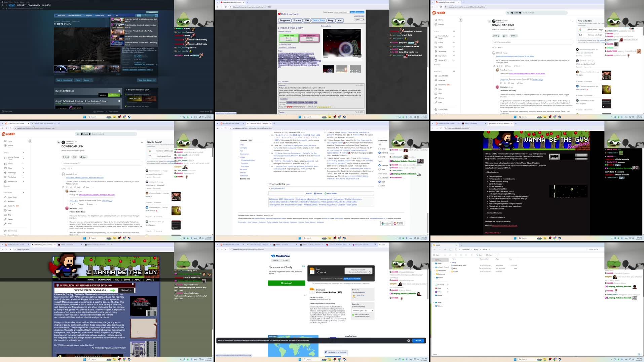Click Skip Ad on I Wanna Be The Guy site
The height and width of the screenshot is (362, 644).
126,290
